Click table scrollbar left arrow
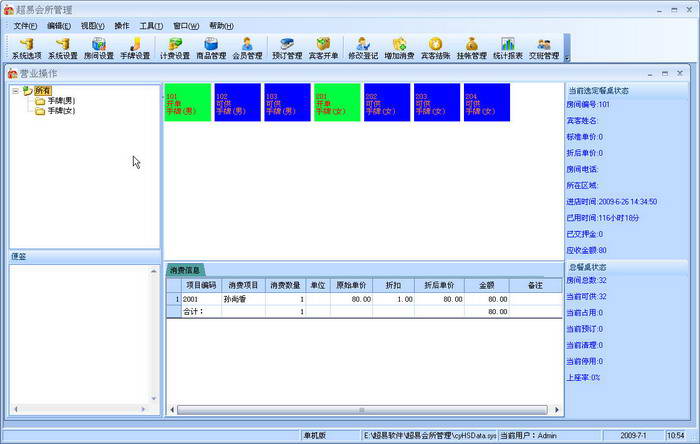The height and width of the screenshot is (444, 700). (x=172, y=410)
